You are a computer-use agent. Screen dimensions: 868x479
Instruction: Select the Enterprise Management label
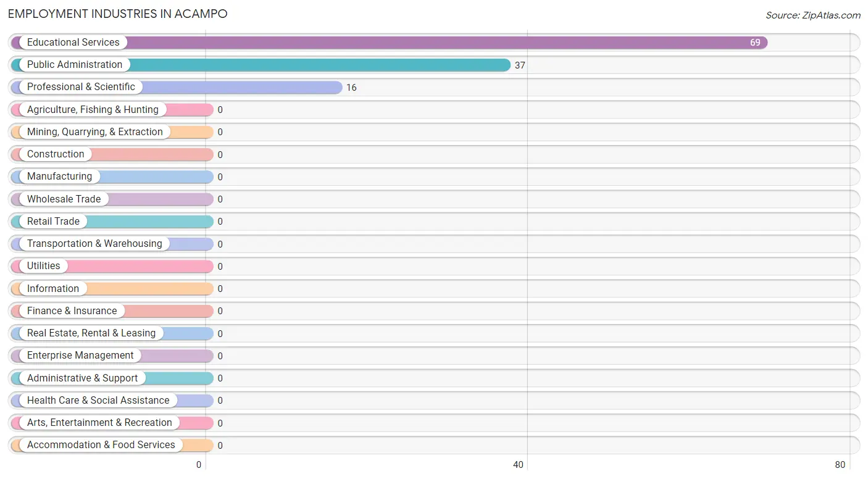coord(80,356)
